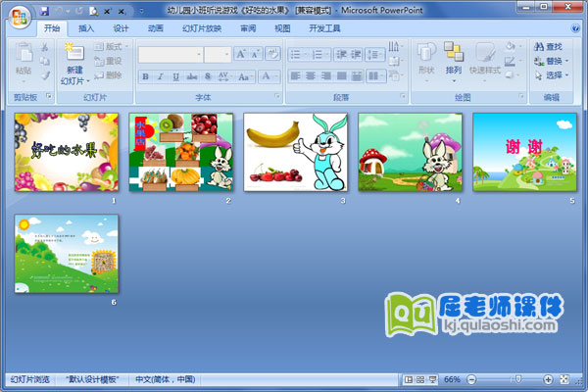
Task: Zoom out with the minus button
Action: (471, 379)
